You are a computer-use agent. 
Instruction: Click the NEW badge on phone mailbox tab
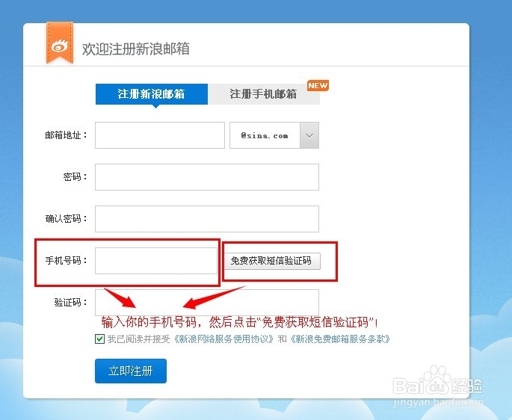tap(318, 85)
